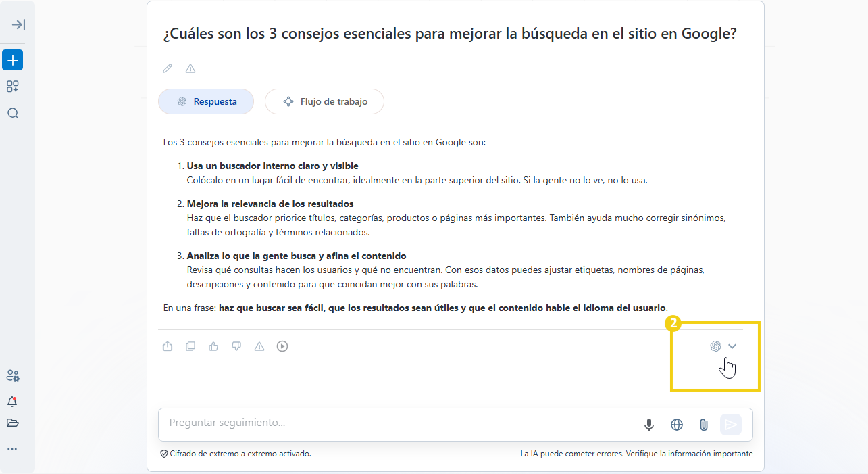
Task: Attach a file with paperclip icon
Action: [703, 425]
